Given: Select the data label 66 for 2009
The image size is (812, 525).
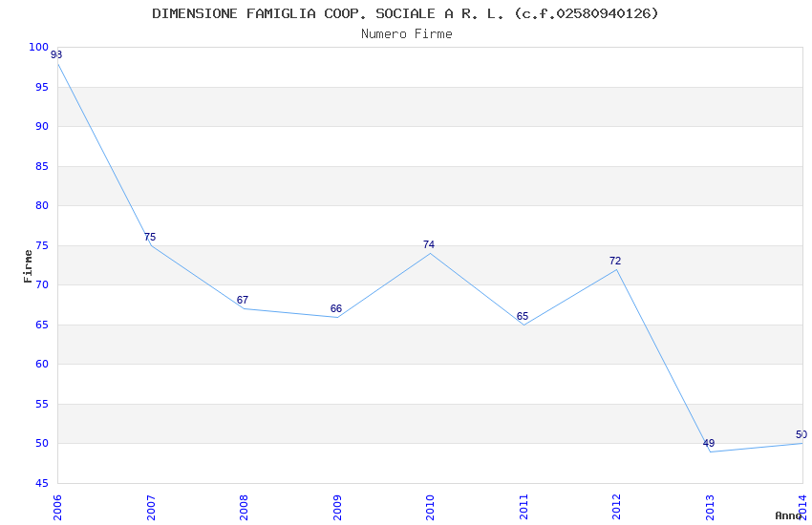Looking at the screenshot, I should point(336,308).
